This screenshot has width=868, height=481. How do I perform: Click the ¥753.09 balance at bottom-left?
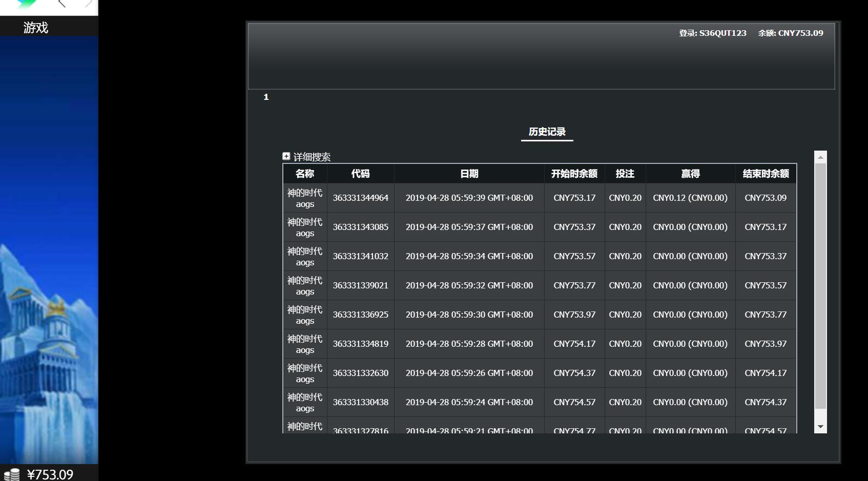[x=50, y=474]
